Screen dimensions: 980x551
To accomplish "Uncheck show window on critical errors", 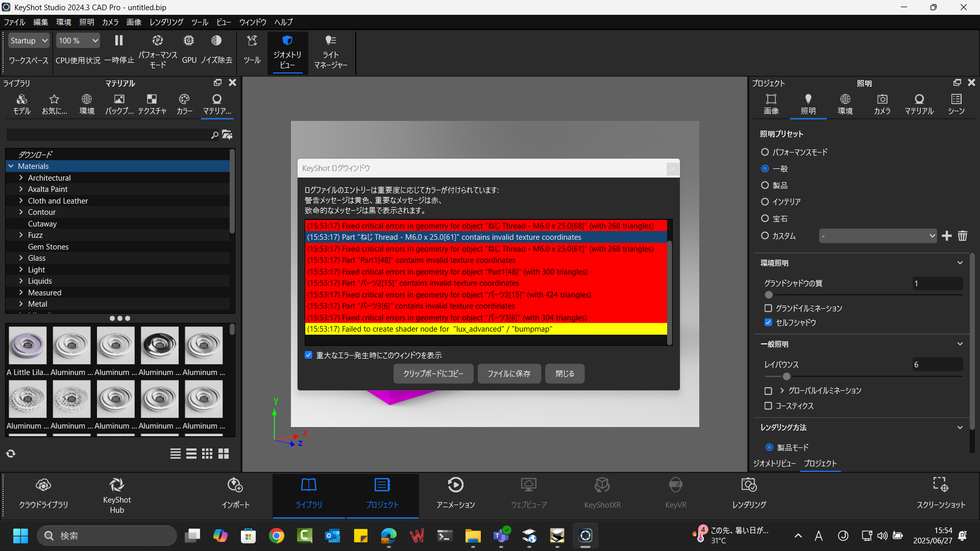I will (308, 355).
